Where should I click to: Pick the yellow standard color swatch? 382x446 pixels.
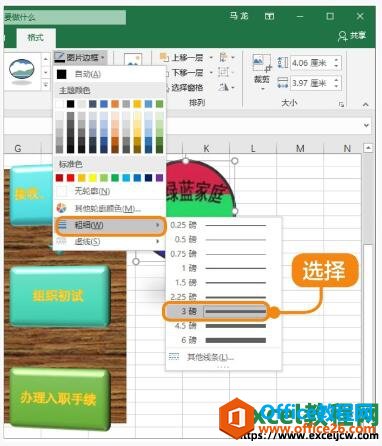pos(93,178)
